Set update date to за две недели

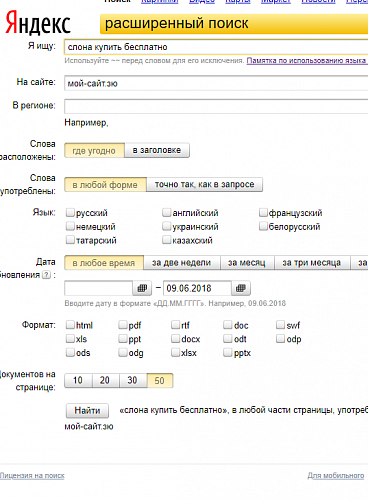click(182, 263)
